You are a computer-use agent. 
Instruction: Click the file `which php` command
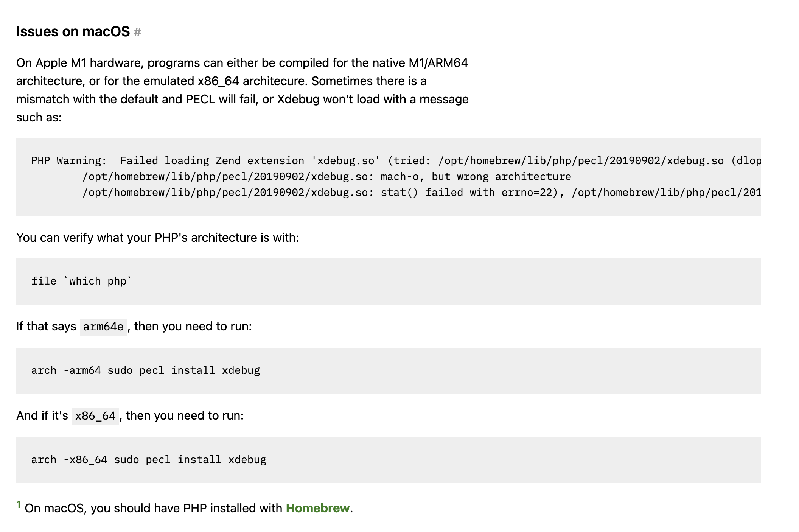pos(81,281)
